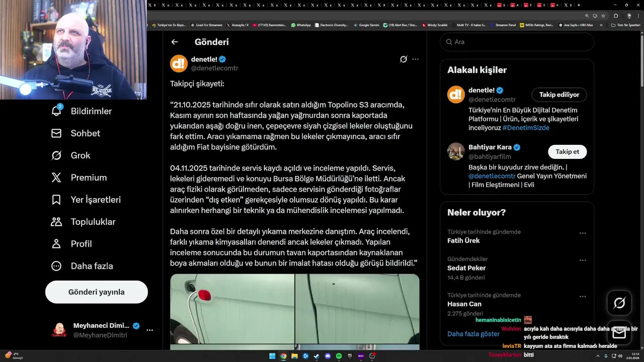Open the Streamer Panel bookmark
Image resolution: width=644 pixels, height=362 pixels.
point(503,25)
